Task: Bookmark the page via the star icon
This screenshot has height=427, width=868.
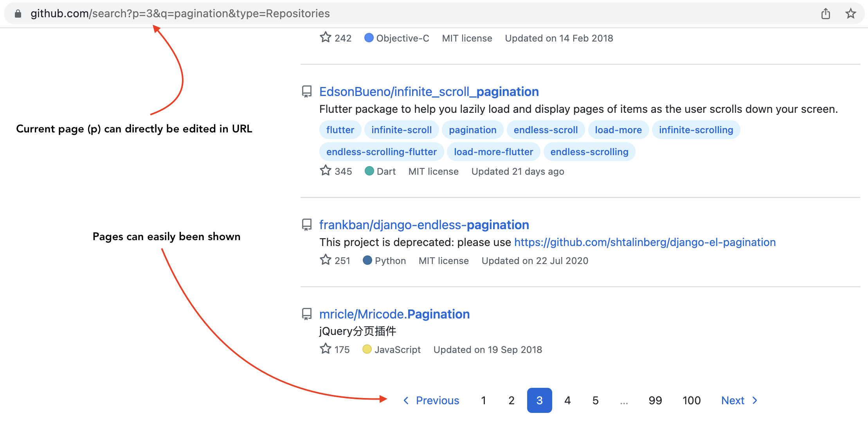Action: (850, 13)
